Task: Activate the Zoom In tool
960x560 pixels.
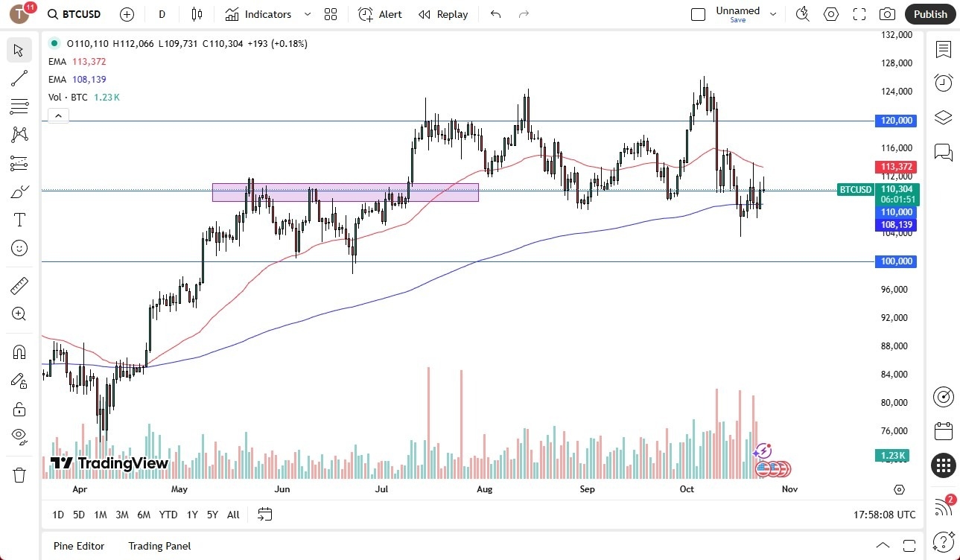Action: (19, 314)
